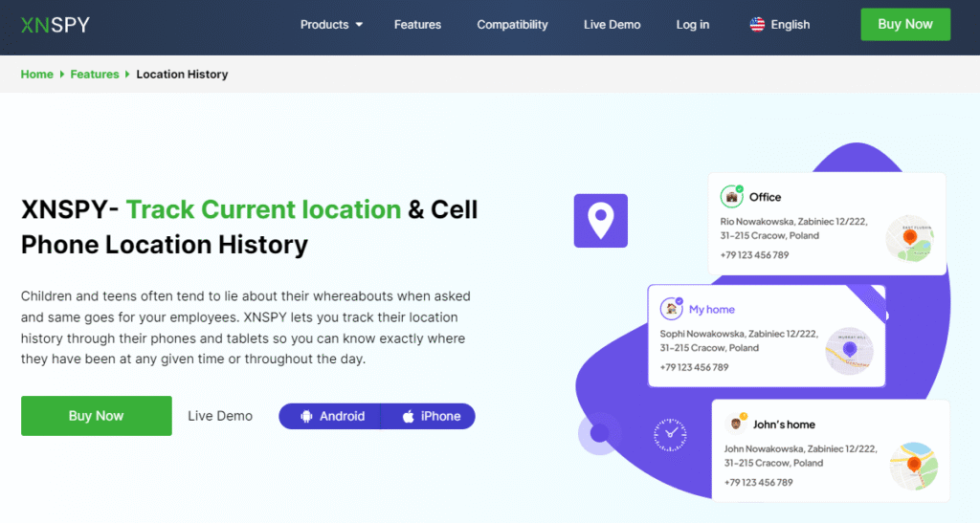
Task: Click the US flag language icon
Action: [x=757, y=25]
